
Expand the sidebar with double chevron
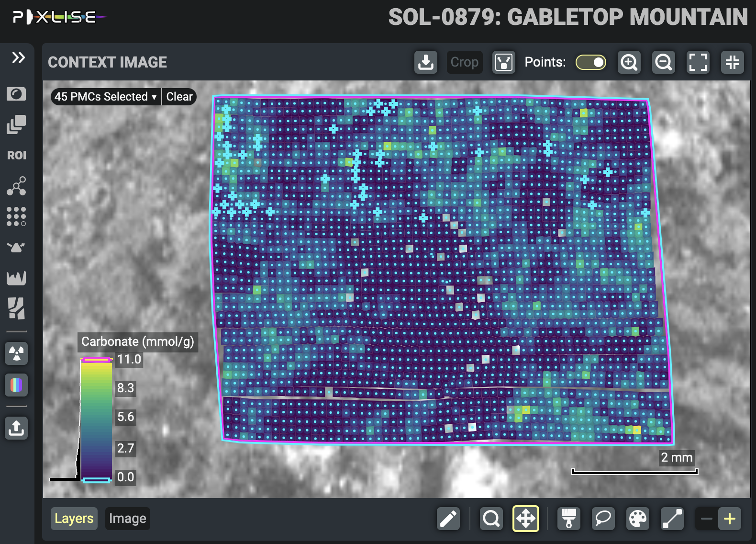point(18,57)
